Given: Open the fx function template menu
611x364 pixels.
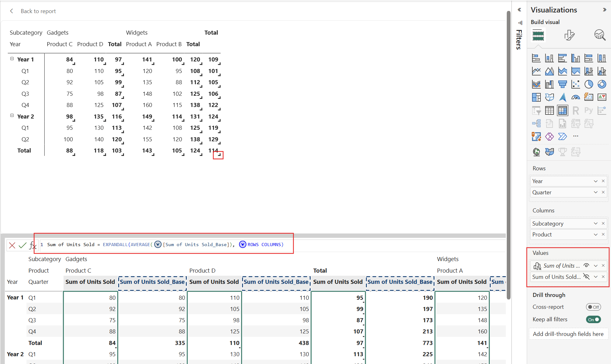Looking at the screenshot, I should [x=32, y=245].
